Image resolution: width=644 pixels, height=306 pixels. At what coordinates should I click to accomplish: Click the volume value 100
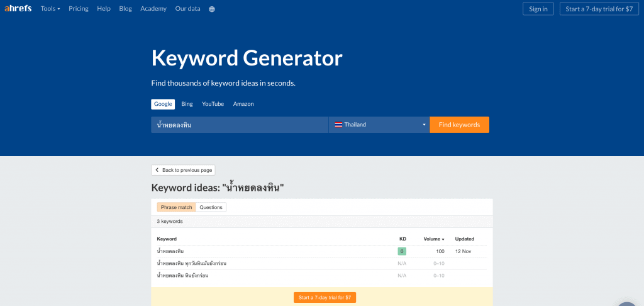coord(440,251)
